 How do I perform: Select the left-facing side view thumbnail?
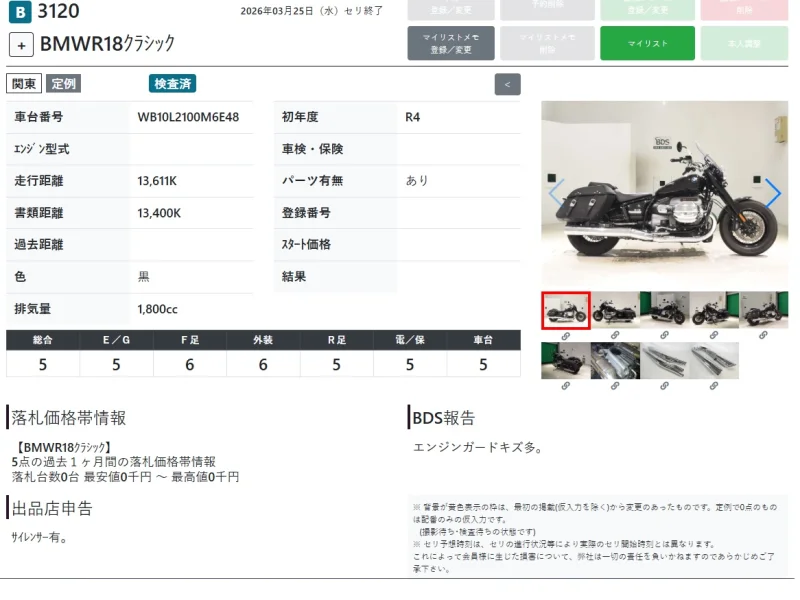pyautogui.click(x=615, y=309)
